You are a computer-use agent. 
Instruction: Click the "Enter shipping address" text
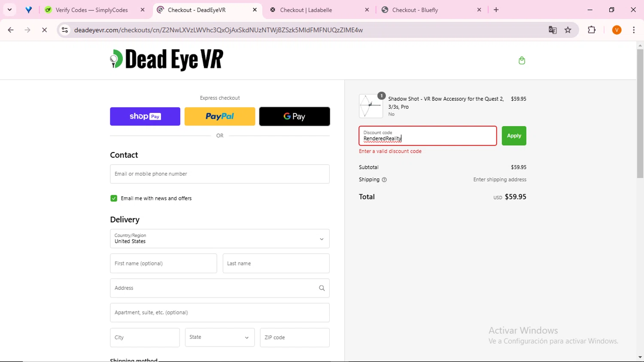[500, 179]
